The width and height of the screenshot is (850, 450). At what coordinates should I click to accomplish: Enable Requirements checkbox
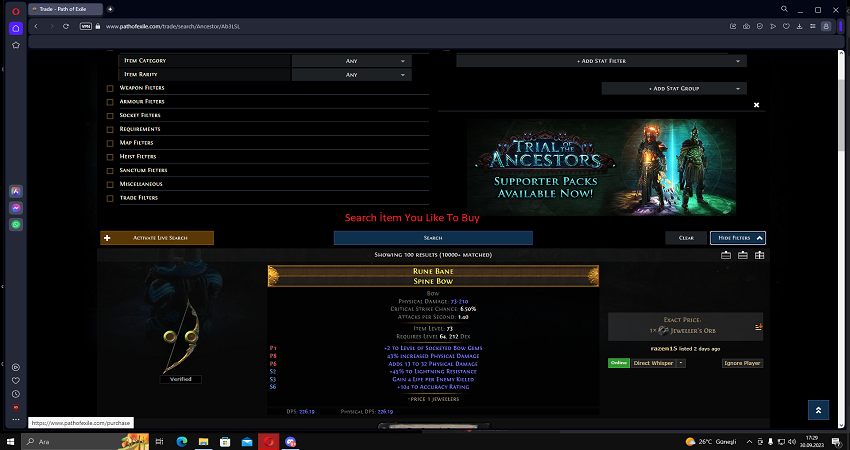coord(110,130)
